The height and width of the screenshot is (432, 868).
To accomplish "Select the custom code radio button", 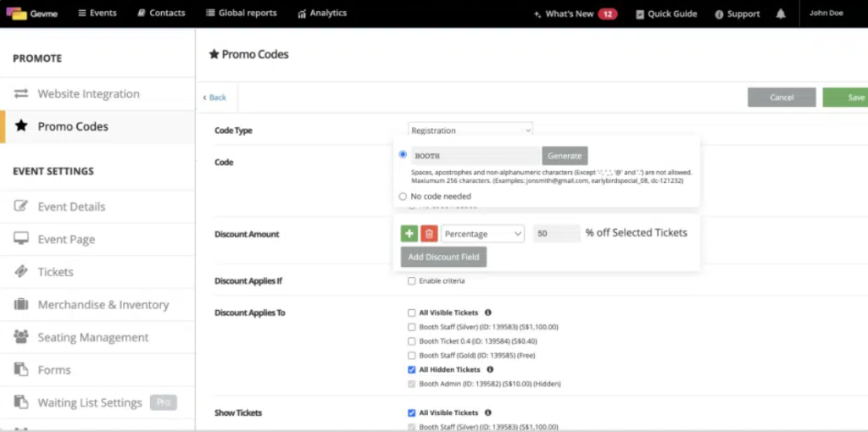I will (x=403, y=154).
